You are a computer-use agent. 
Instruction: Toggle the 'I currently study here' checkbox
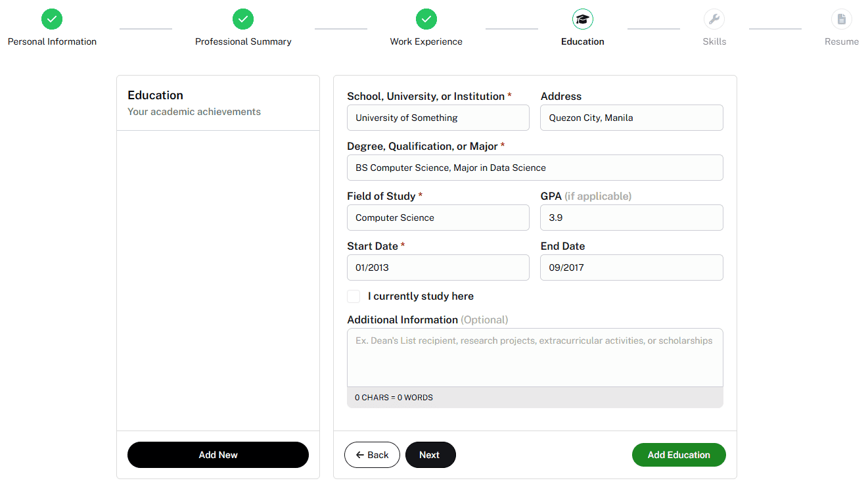click(x=354, y=296)
